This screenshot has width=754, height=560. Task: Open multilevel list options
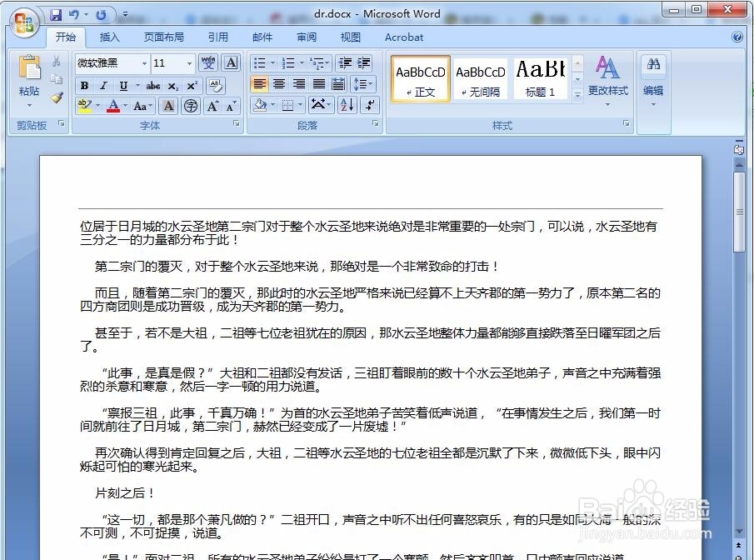pyautogui.click(x=320, y=62)
